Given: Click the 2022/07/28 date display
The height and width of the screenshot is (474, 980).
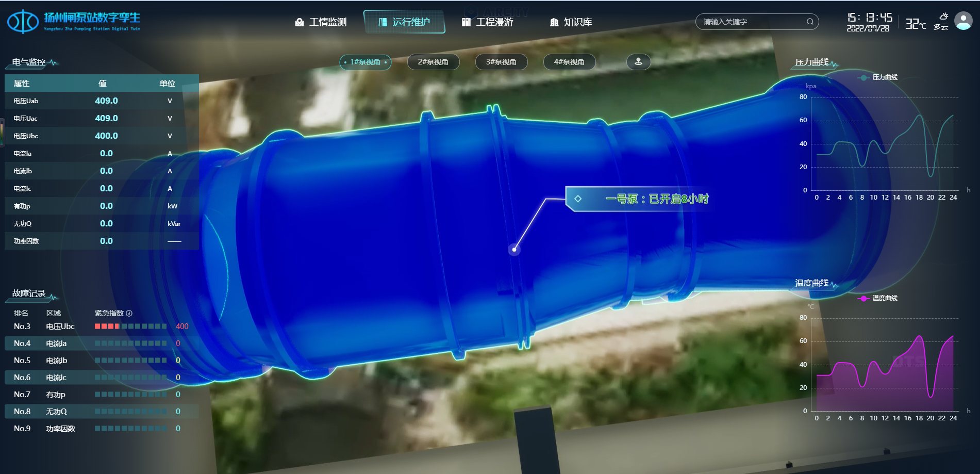Looking at the screenshot, I should (868, 29).
